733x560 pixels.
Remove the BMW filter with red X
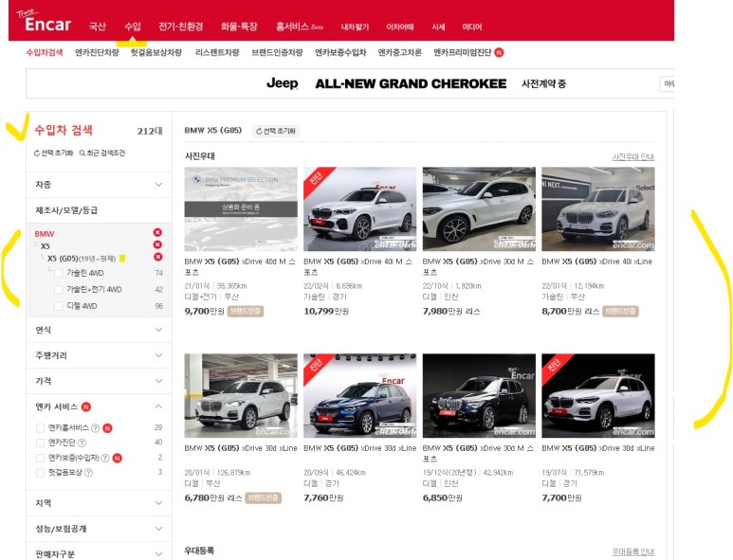158,232
